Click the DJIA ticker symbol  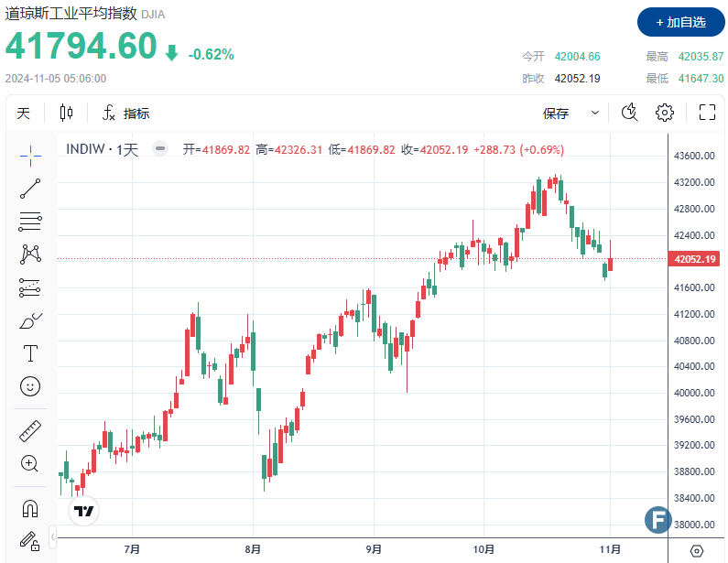[x=153, y=15]
